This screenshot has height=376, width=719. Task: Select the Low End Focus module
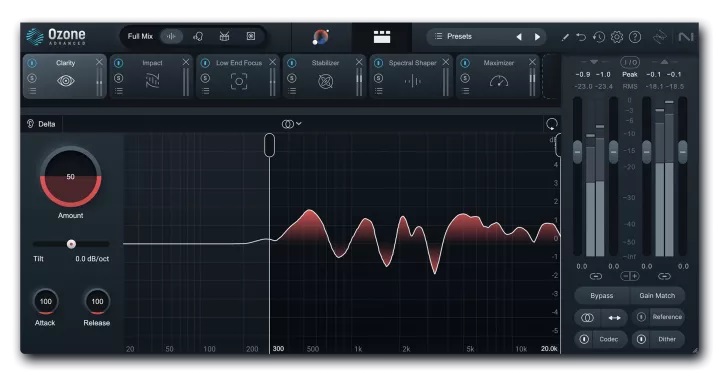point(238,76)
